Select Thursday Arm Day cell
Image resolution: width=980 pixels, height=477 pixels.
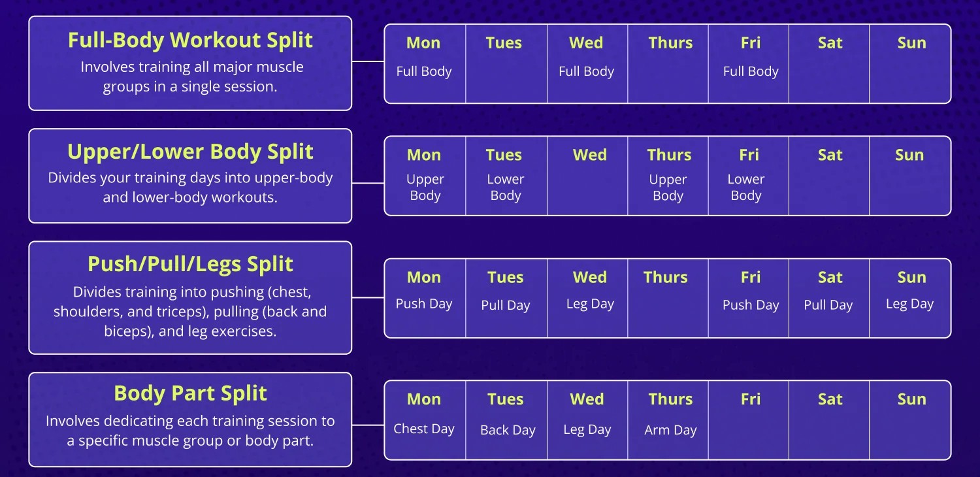pyautogui.click(x=668, y=420)
